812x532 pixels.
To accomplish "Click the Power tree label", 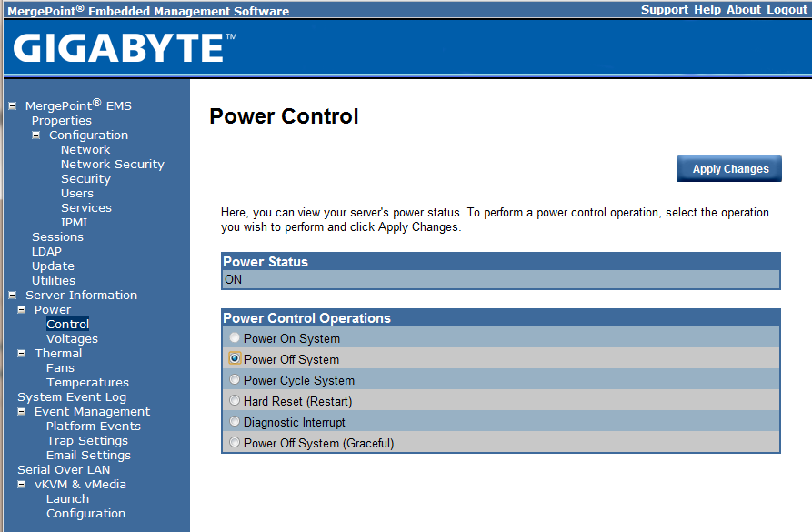I will coord(53,310).
